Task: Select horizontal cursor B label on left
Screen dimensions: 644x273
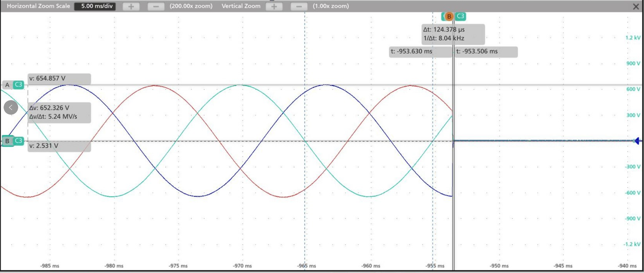Action: pos(7,141)
